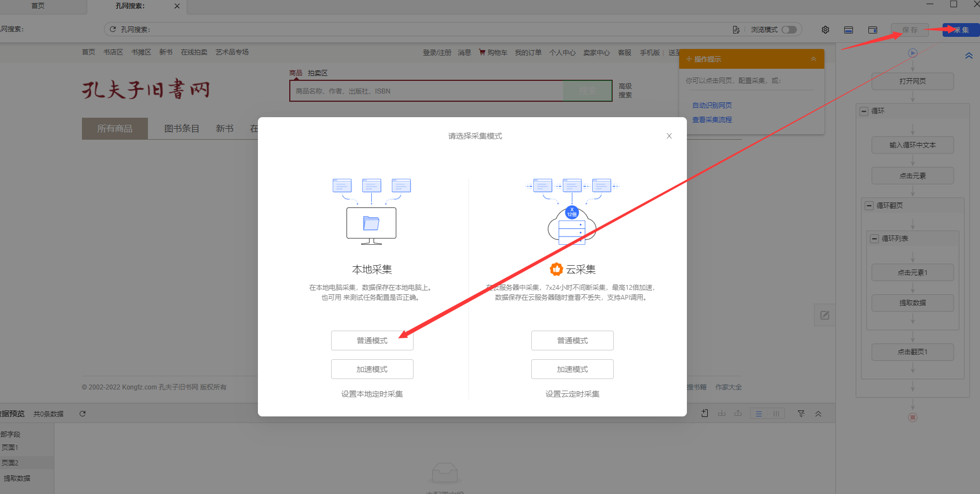Open 高级搜索 on the webpage

pos(625,91)
